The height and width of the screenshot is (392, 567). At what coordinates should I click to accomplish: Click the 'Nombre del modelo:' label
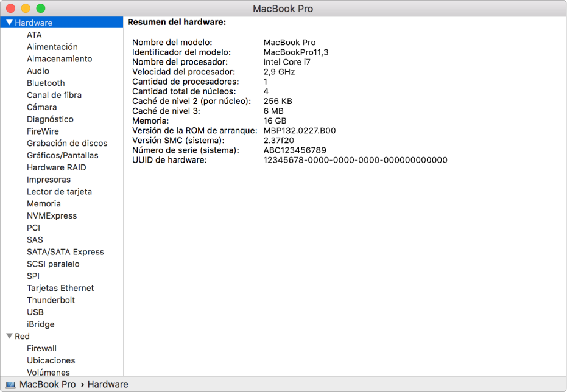(172, 43)
